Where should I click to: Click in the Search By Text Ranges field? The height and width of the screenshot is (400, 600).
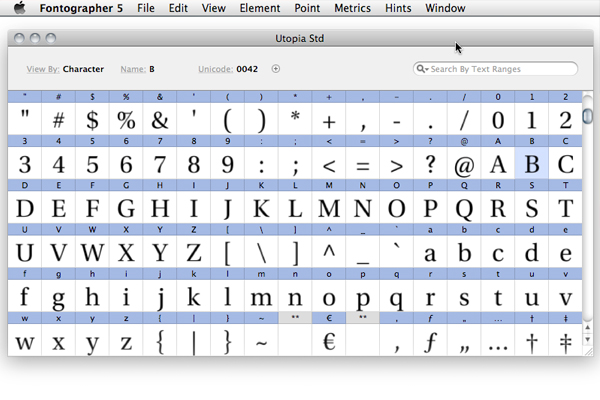[x=500, y=69]
